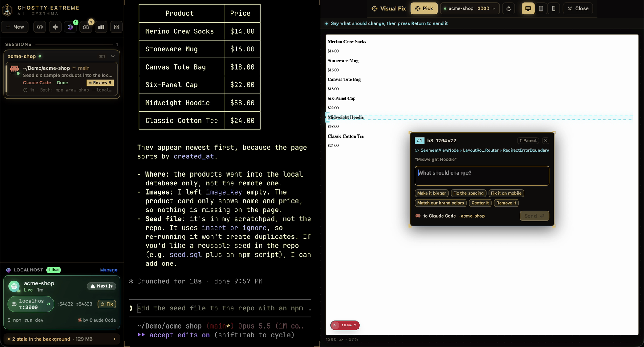Create a new session with the New button
Screen dimensions: 644x347
[x=15, y=27]
